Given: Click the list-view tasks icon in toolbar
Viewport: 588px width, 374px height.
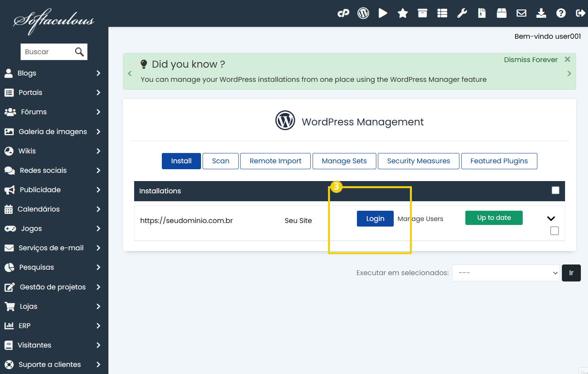Looking at the screenshot, I should tap(442, 13).
